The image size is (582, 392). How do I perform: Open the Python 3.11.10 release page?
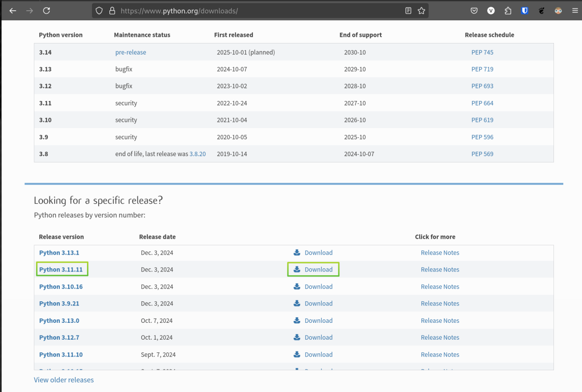click(x=61, y=355)
